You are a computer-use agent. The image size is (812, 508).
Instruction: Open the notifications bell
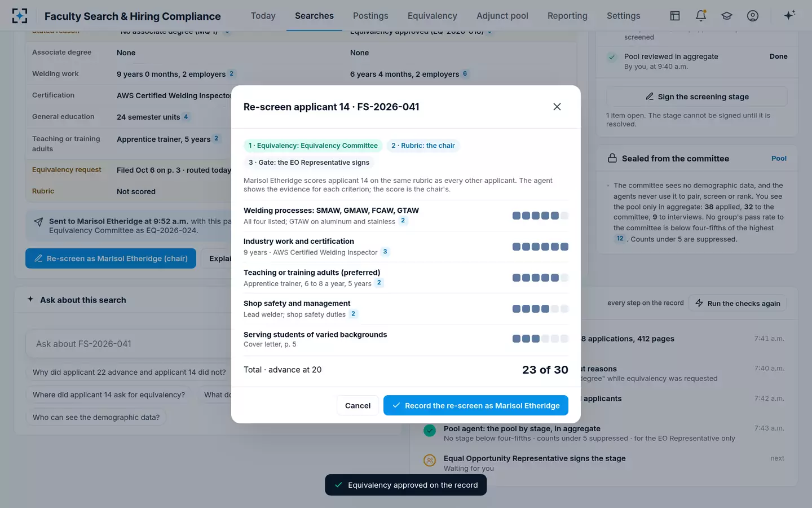point(701,16)
